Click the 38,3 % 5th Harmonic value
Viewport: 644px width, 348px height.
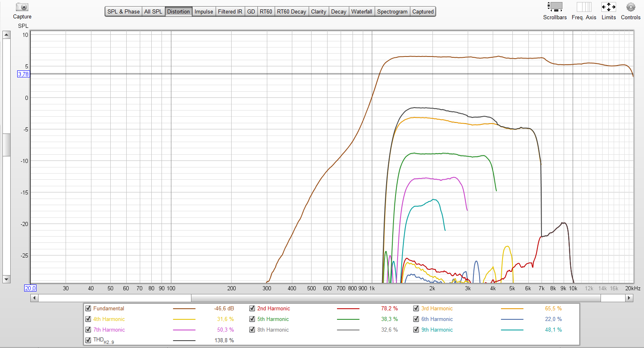(389, 319)
